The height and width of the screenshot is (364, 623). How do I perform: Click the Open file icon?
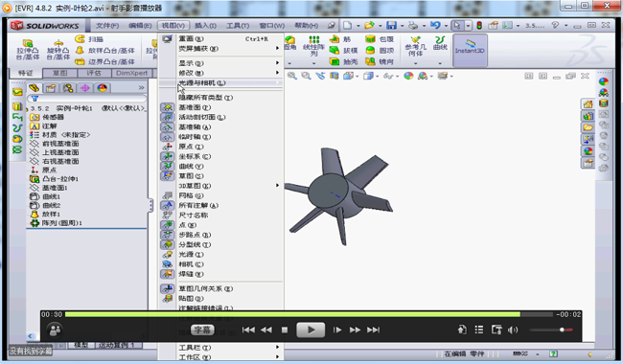pos(369,26)
